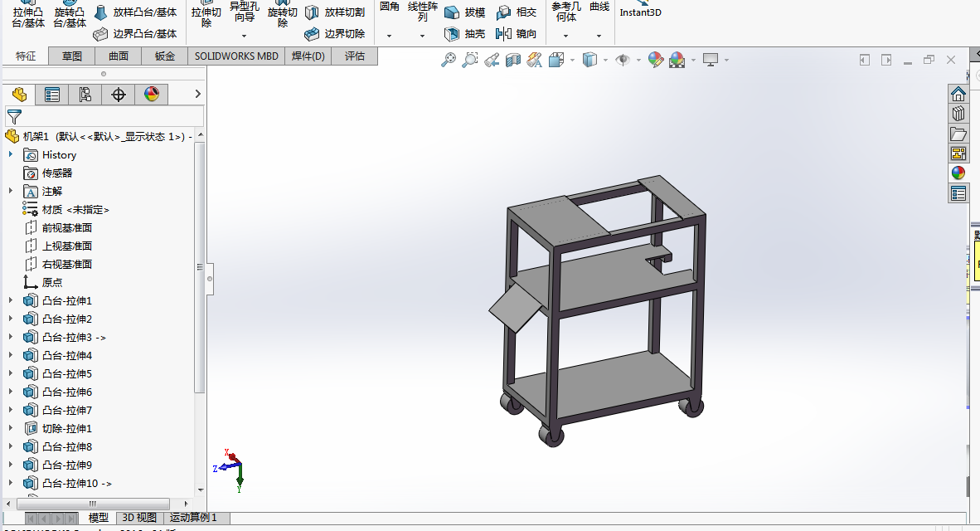980x531 pixels.
Task: Open the View Settings monitor icon
Action: [x=711, y=60]
